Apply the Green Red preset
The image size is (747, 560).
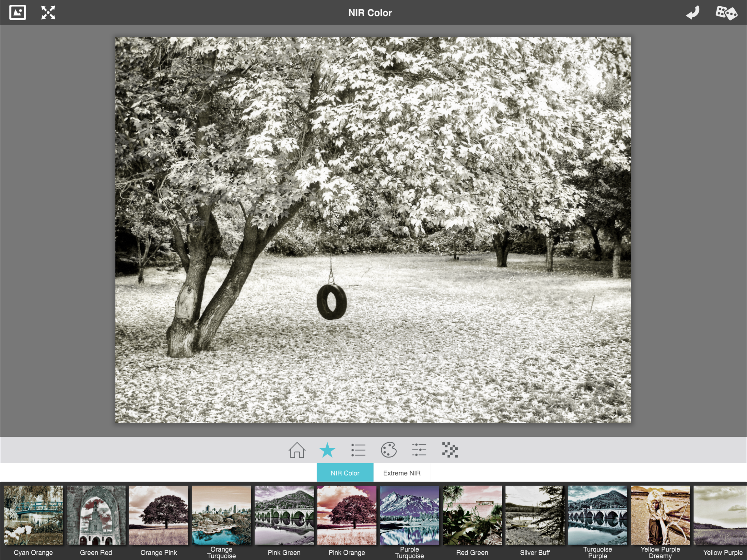[x=96, y=515]
